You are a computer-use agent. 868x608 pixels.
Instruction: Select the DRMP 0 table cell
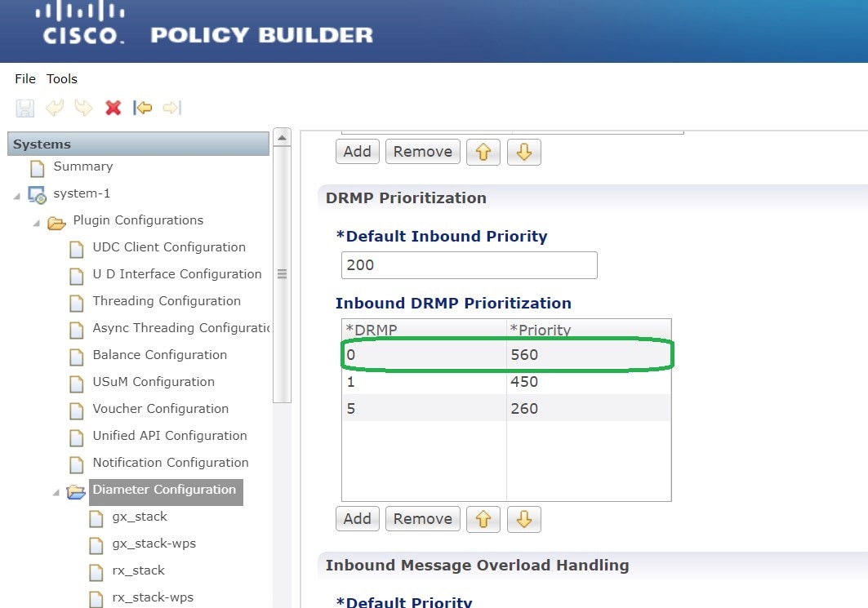tap(424, 355)
